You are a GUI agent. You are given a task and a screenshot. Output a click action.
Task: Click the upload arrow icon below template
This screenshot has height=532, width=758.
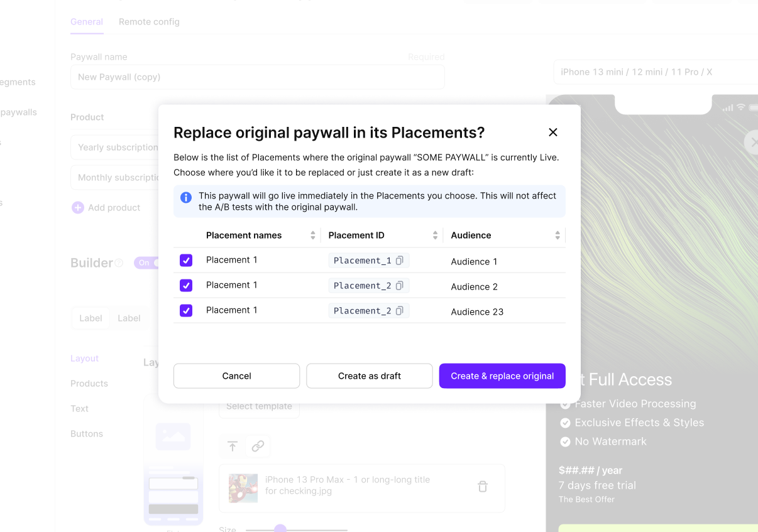(233, 446)
